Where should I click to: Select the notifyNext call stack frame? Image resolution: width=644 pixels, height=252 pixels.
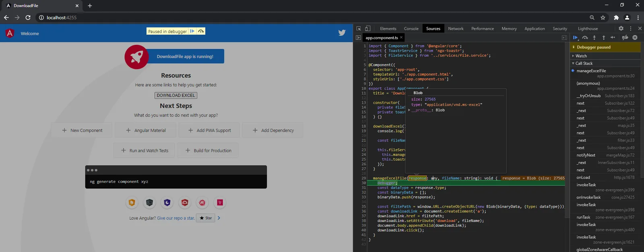(x=605, y=155)
